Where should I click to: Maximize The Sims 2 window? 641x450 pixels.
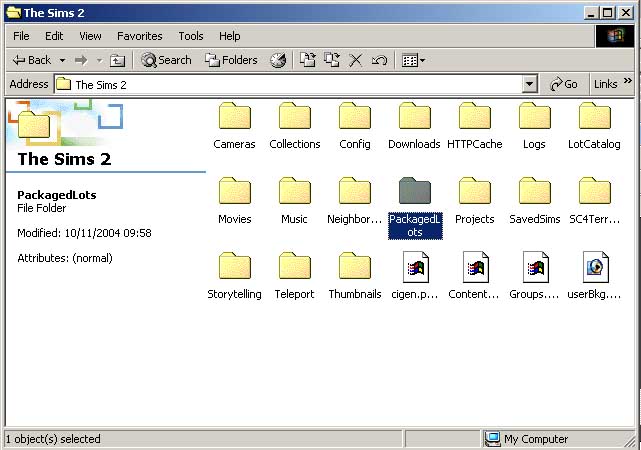[607, 13]
